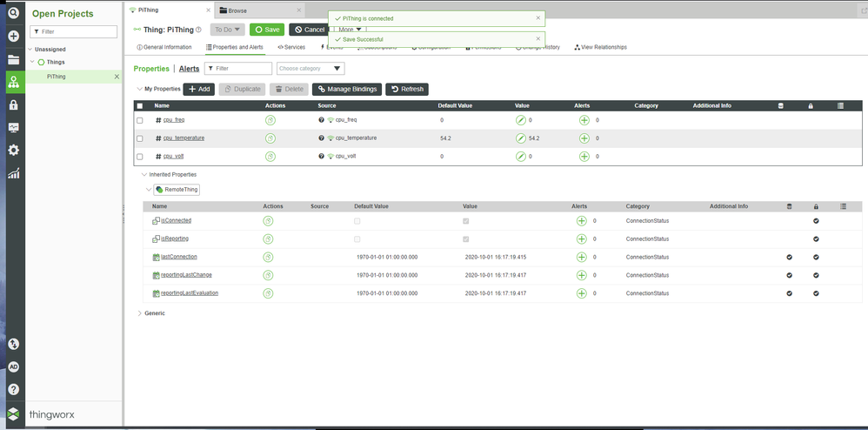Click the action icon for cpu_volt row
Screen dimensions: 868x430
tap(270, 157)
